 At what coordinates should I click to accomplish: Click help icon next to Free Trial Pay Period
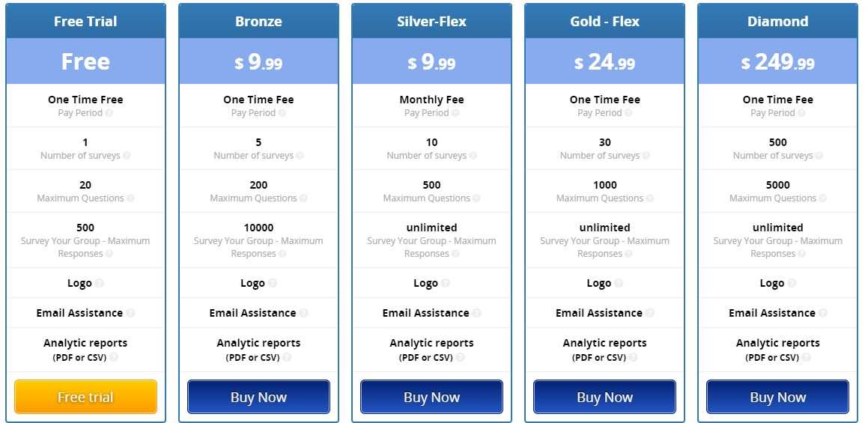(109, 113)
